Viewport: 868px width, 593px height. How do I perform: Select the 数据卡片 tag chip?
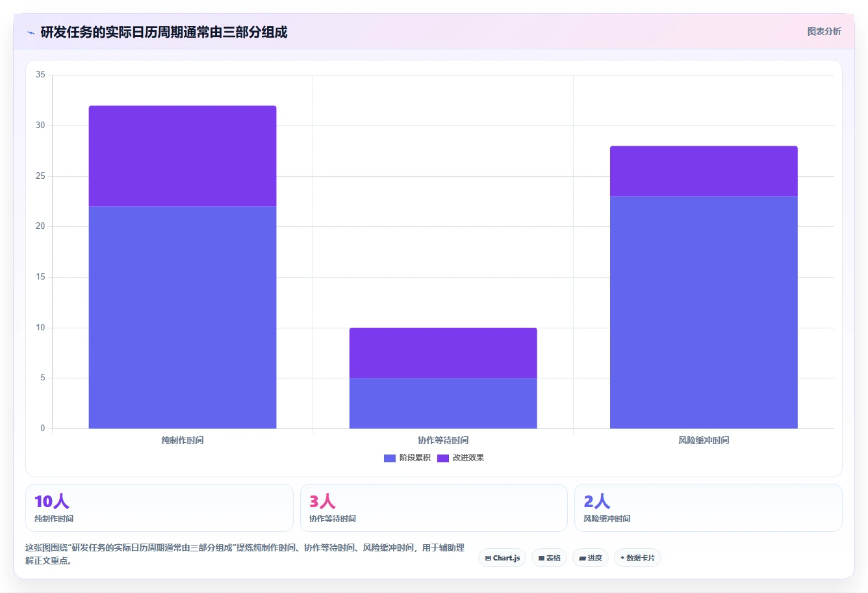[637, 558]
